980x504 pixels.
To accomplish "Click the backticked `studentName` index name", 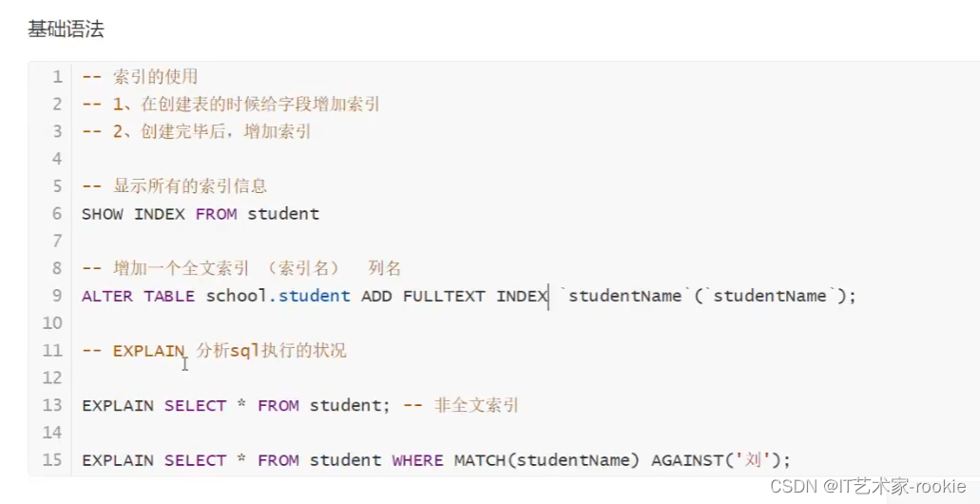I will [625, 296].
